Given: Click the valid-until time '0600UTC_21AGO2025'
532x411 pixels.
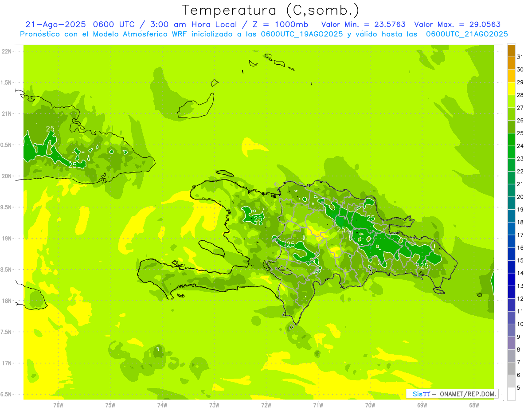Looking at the screenshot, I should pos(466,34).
